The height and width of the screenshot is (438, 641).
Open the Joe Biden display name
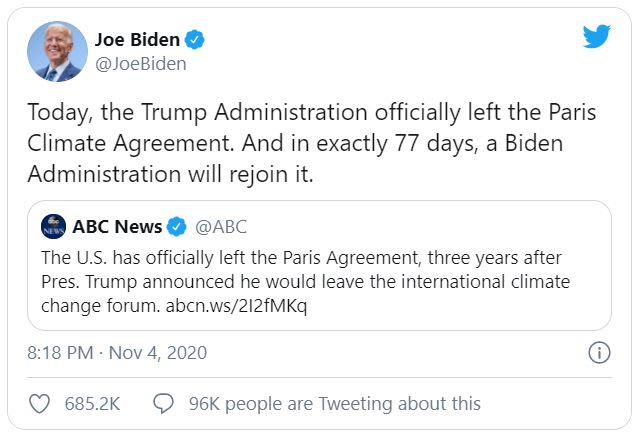pyautogui.click(x=137, y=40)
